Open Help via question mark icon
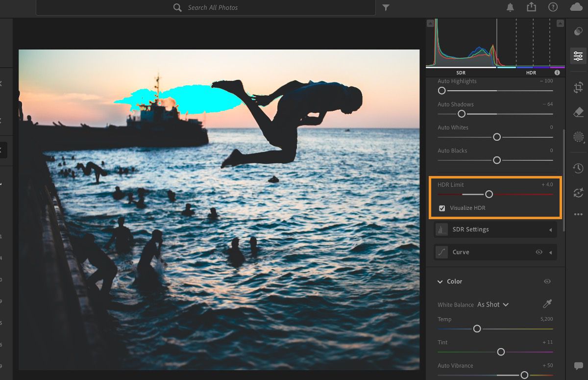 (553, 7)
